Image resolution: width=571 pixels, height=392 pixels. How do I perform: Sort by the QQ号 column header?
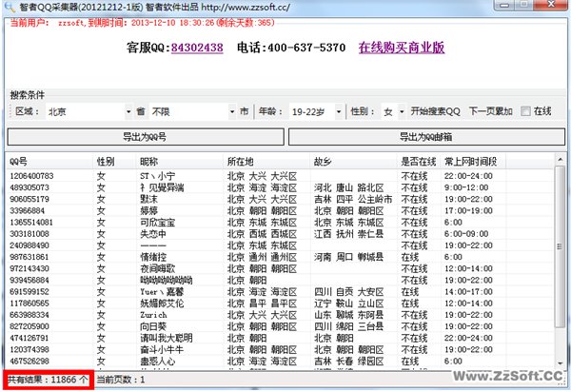(48, 162)
